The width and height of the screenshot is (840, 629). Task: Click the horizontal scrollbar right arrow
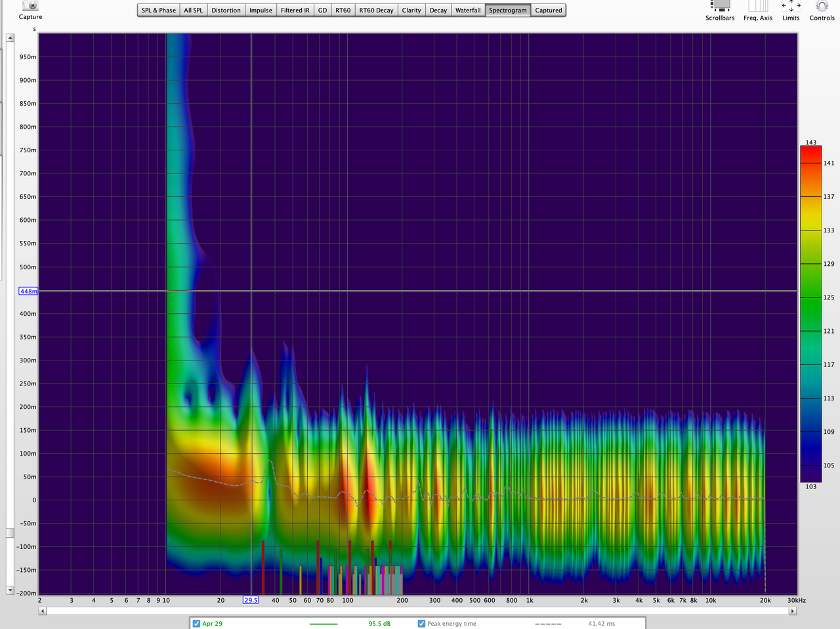(793, 611)
